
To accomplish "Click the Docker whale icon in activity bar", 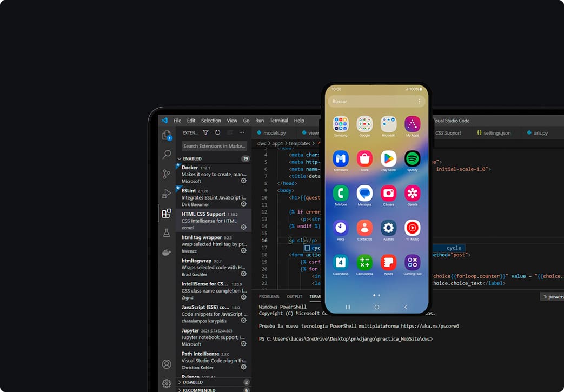I will [167, 253].
